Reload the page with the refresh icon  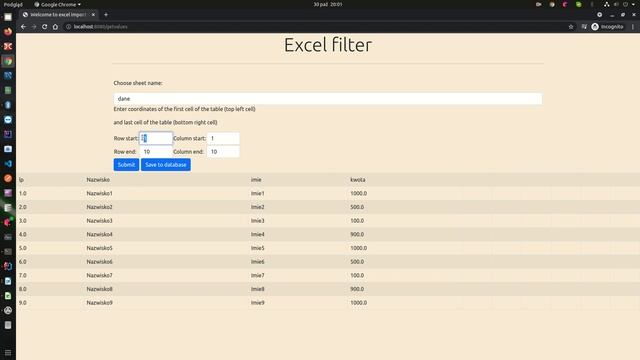(x=44, y=27)
